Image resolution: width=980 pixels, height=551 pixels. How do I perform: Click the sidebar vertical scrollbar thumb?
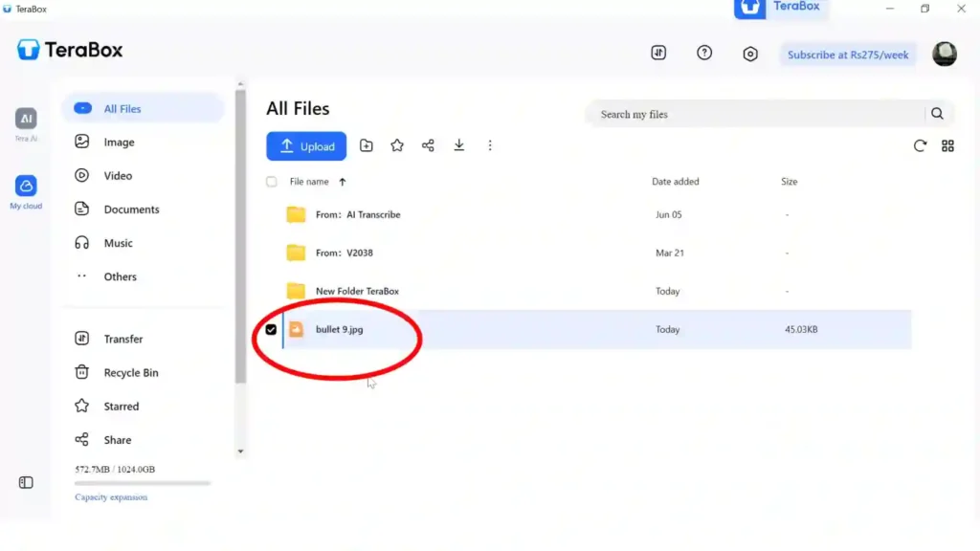[240, 237]
